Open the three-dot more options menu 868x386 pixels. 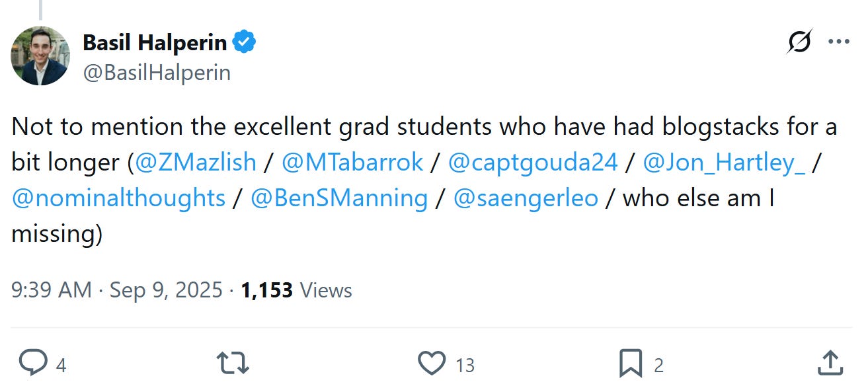tap(838, 43)
